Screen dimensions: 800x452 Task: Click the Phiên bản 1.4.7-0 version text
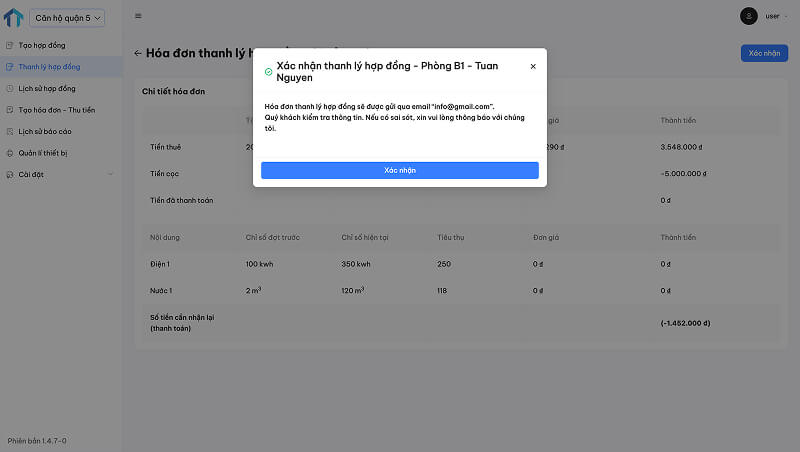pyautogui.click(x=37, y=441)
